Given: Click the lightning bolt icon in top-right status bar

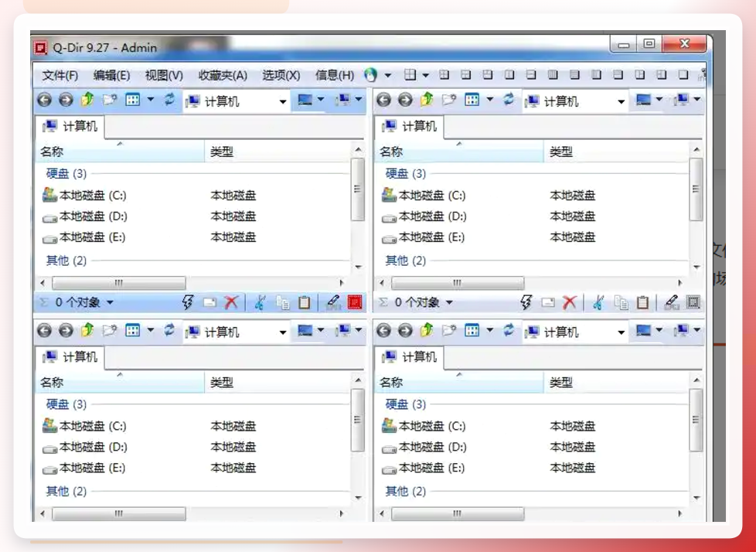Looking at the screenshot, I should (x=526, y=302).
